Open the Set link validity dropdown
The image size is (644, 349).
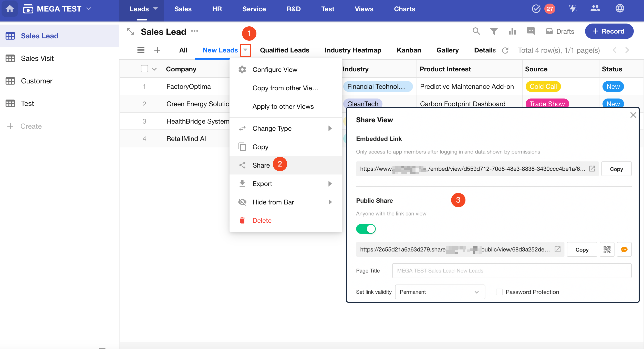pos(440,292)
